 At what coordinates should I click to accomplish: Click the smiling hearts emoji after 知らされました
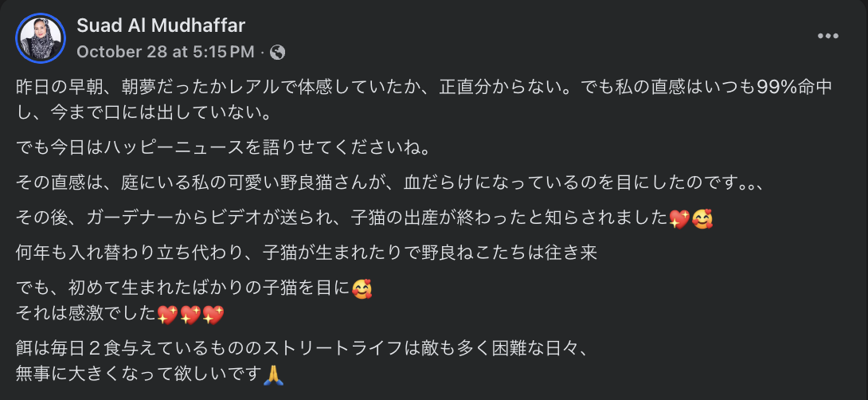[x=702, y=218]
